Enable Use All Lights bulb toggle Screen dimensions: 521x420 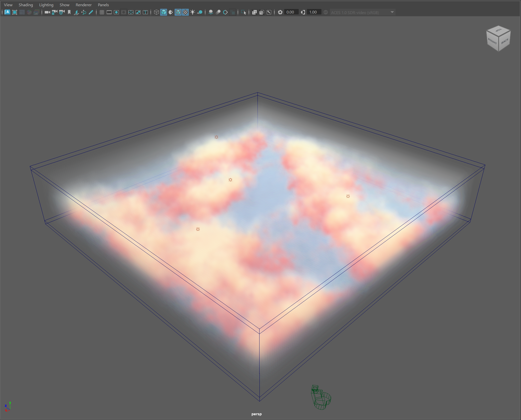(x=193, y=12)
